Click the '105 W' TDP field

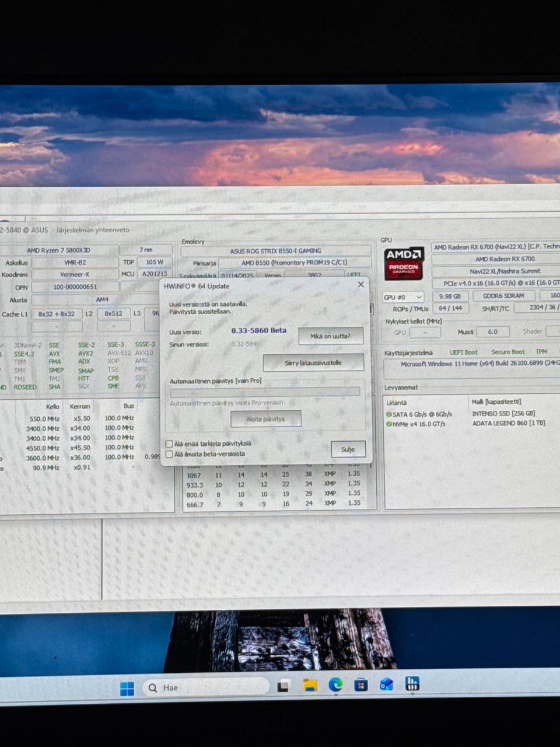pos(155,262)
